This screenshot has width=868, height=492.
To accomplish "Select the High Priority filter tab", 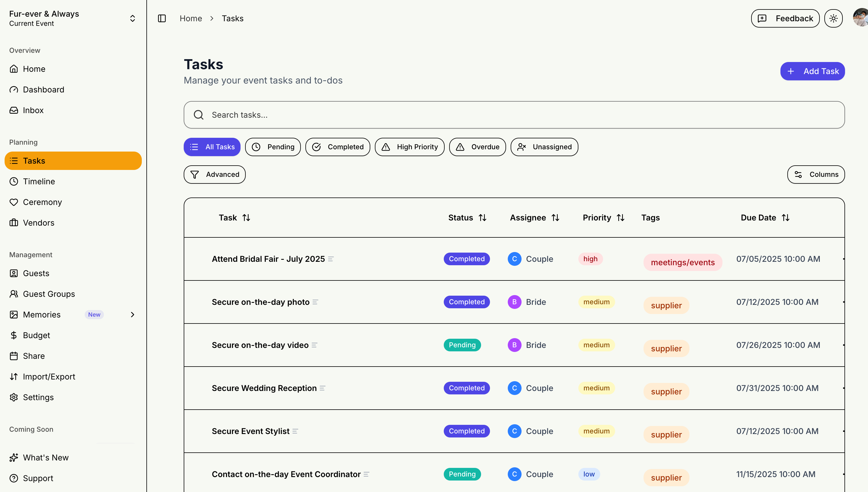I will click(x=410, y=147).
